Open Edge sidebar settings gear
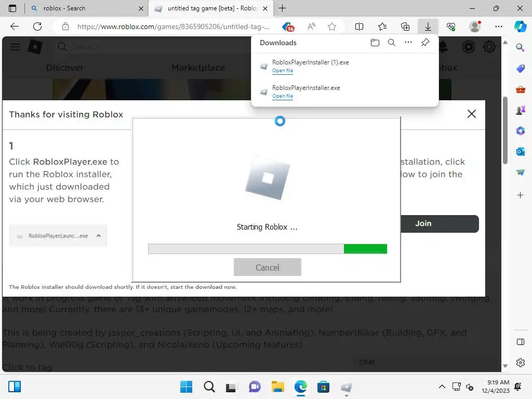 click(520, 363)
